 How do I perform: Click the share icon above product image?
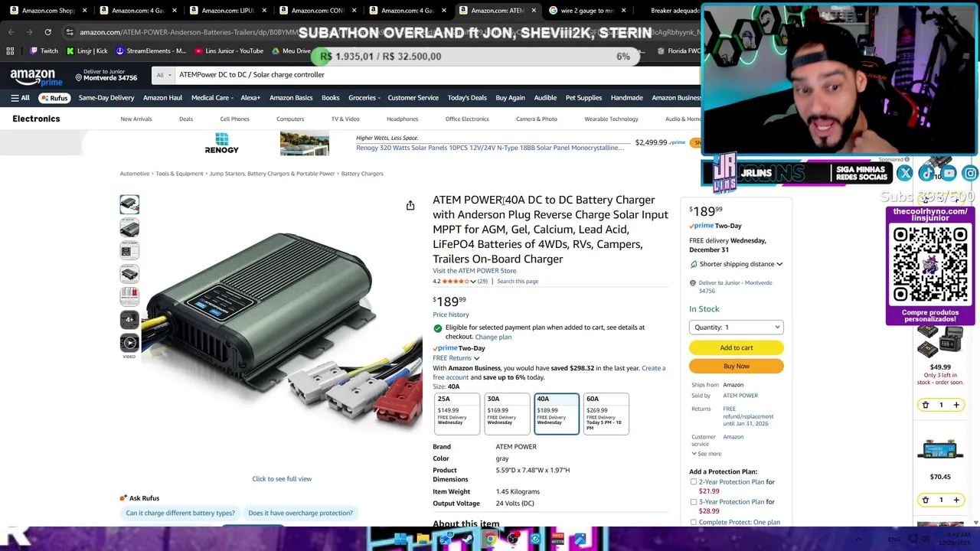click(410, 205)
